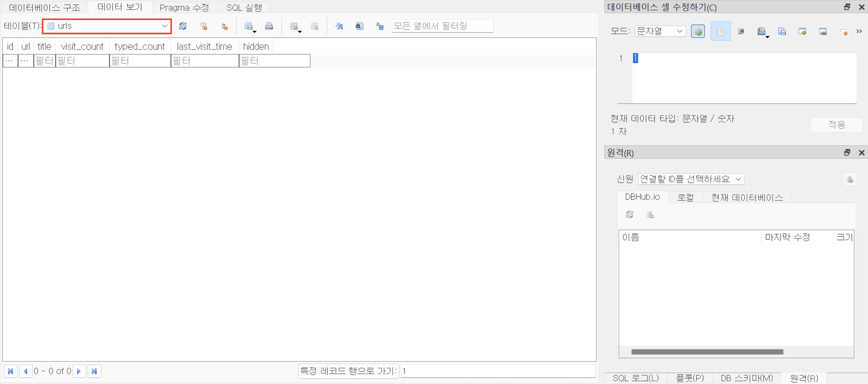Toggle word wrap in cell editor
The image size is (868, 384).
[x=720, y=31]
